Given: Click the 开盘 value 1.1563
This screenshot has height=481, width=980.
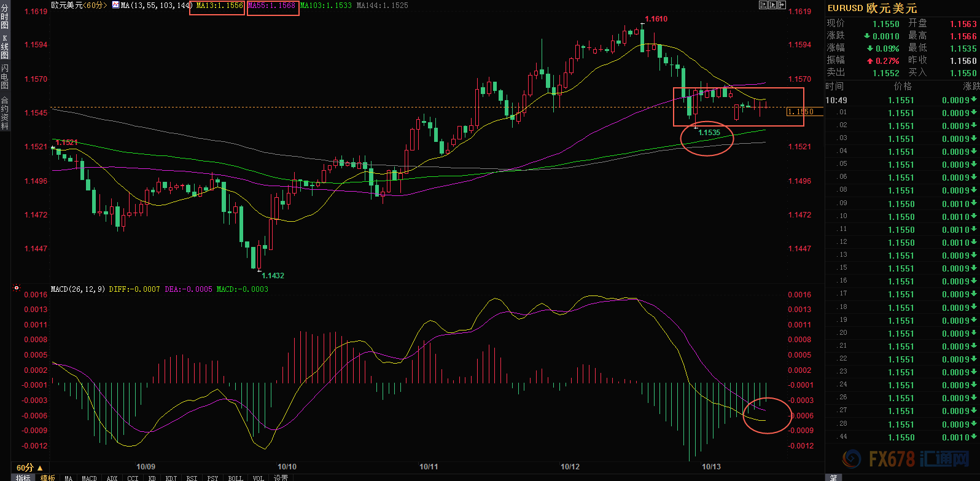Looking at the screenshot, I should click(x=963, y=24).
